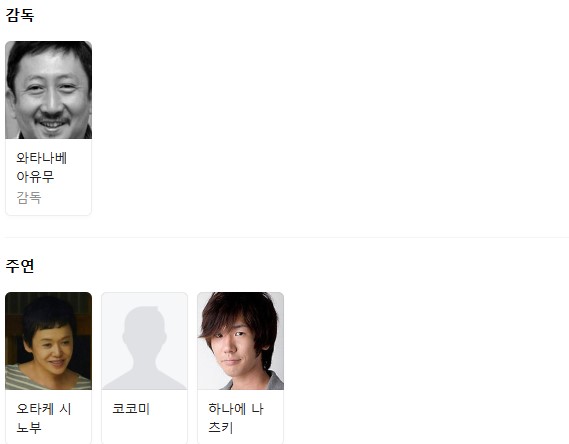This screenshot has height=444, width=569.
Task: Click the name link 와타나베 아유무
Action: pyautogui.click(x=42, y=167)
